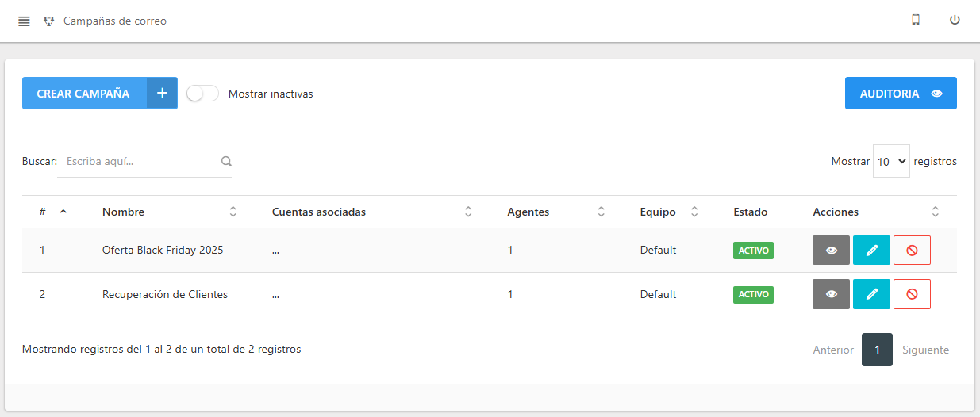The height and width of the screenshot is (417, 980).
Task: Go to page 1 in pagination
Action: 877,350
